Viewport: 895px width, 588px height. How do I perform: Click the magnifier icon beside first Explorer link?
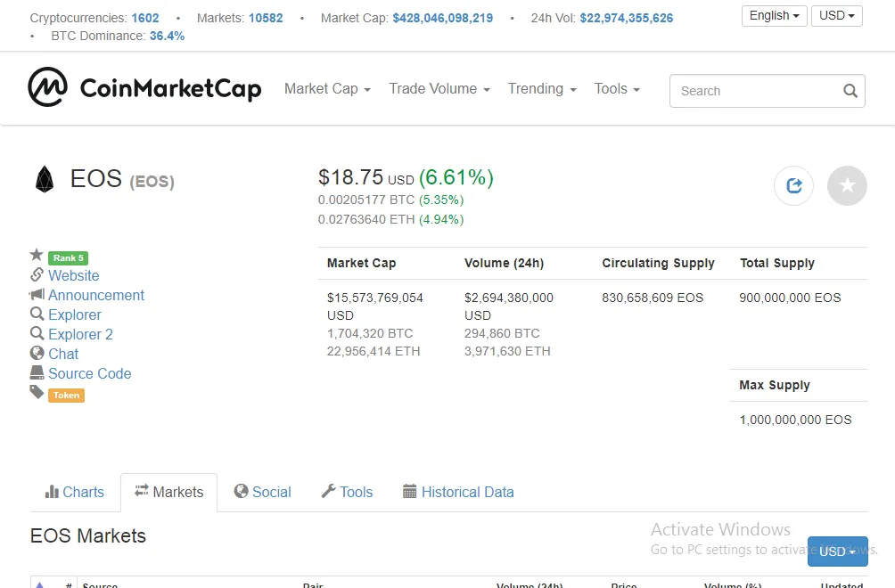pyautogui.click(x=37, y=314)
